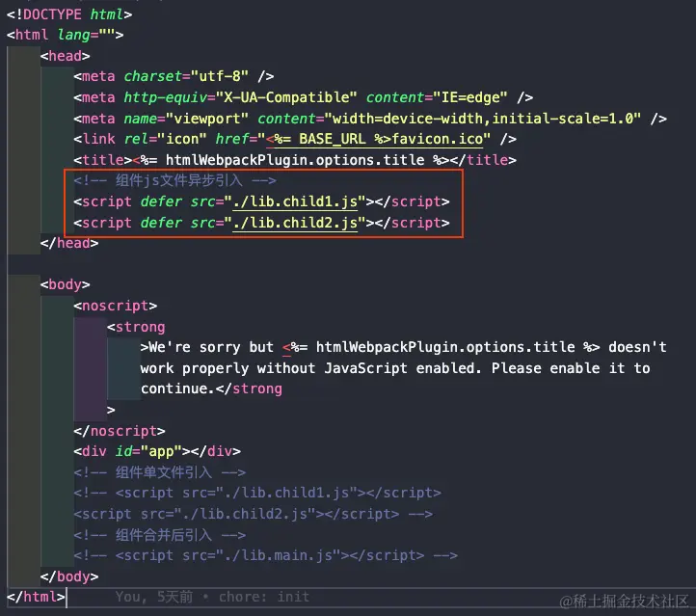Click the closing head tag
This screenshot has height=616, width=696.
click(69, 243)
